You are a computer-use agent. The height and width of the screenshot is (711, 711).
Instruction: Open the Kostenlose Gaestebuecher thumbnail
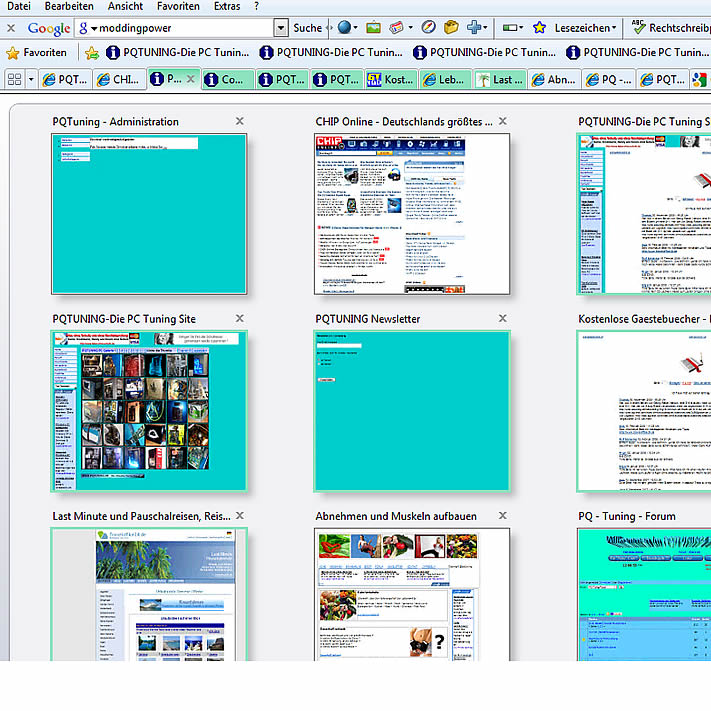coord(644,411)
